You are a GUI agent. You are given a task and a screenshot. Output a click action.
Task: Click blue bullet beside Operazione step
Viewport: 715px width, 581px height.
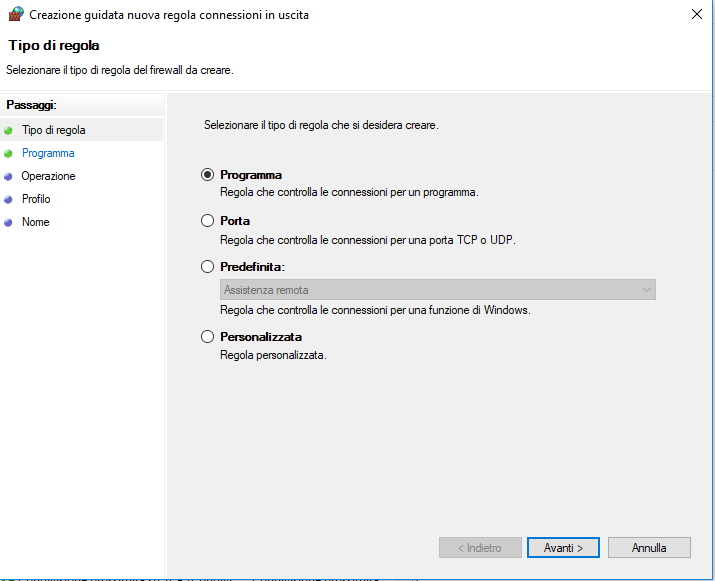point(9,177)
